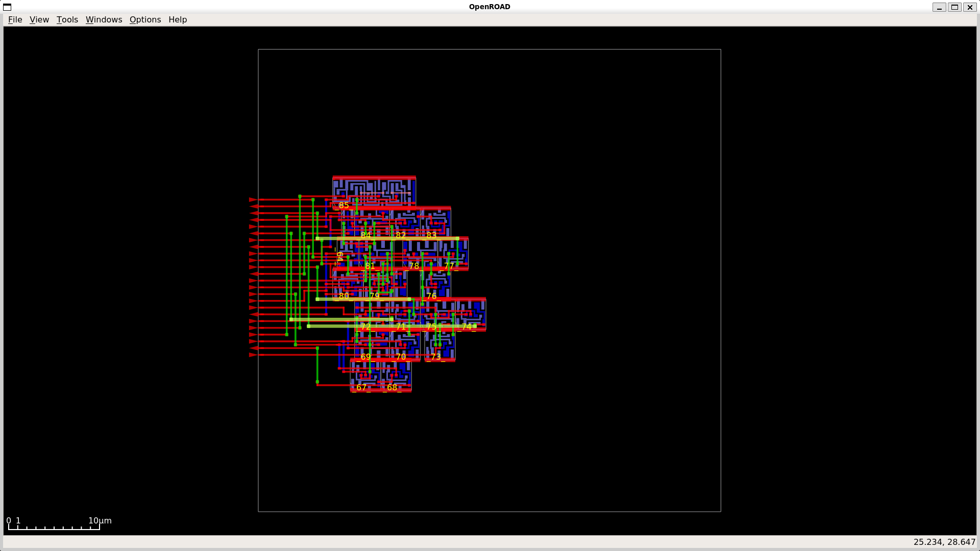Open the View menu
Viewport: 980px width, 551px height.
click(x=39, y=19)
